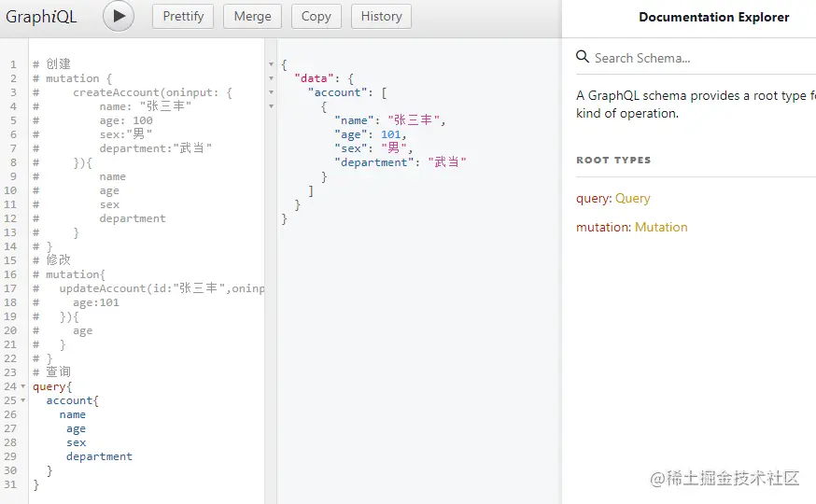Click the '# 查询' comment line
The width and height of the screenshot is (816, 504).
[51, 371]
